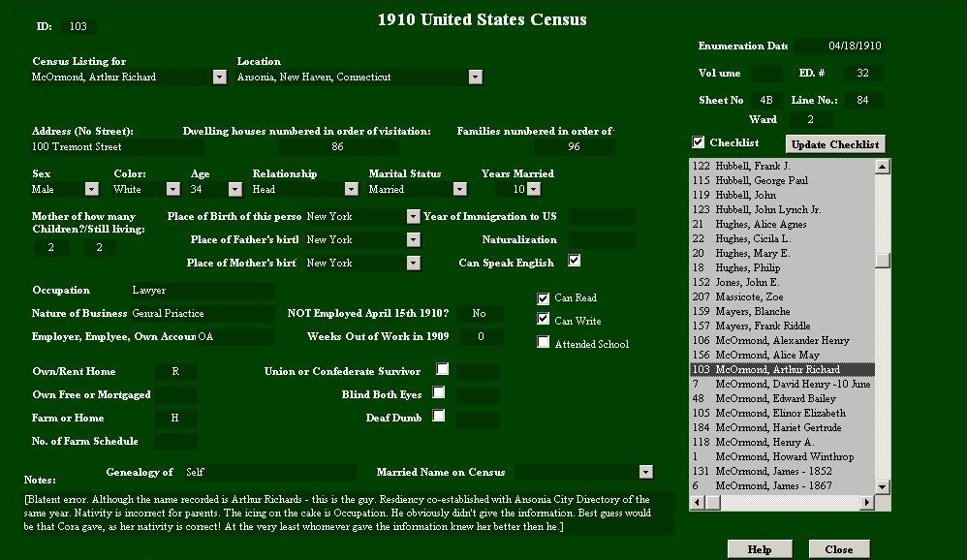Click the Sheet No field
Viewport: 967px width, 560px height.
(766, 101)
